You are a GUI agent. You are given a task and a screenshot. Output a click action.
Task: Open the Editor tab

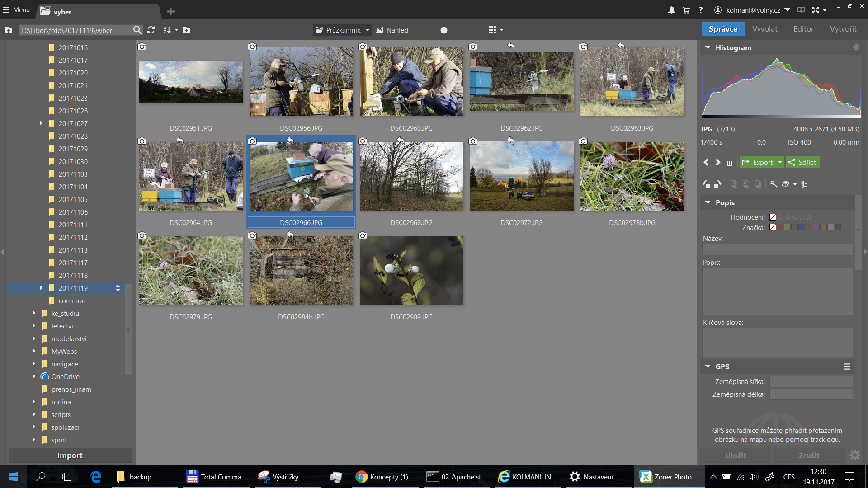803,29
